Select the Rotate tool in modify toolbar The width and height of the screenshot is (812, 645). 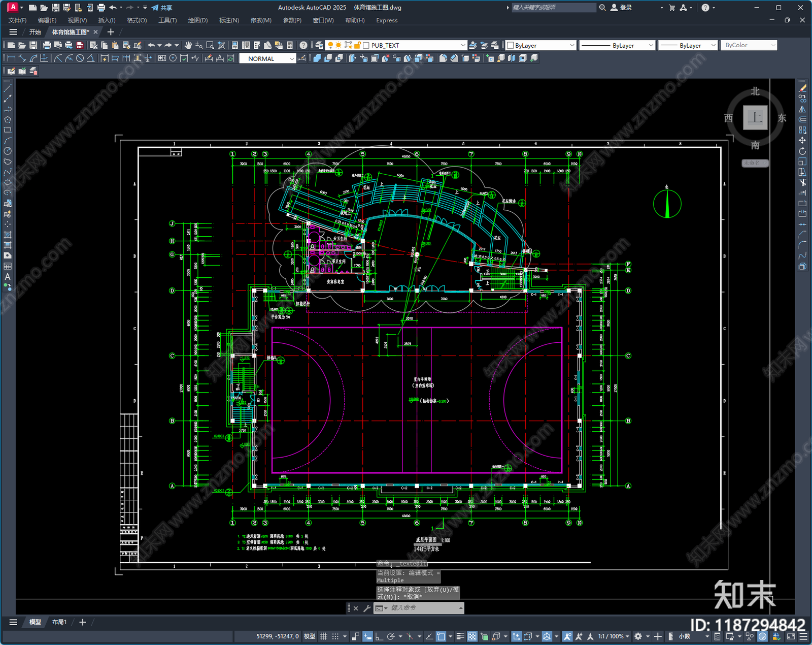802,151
